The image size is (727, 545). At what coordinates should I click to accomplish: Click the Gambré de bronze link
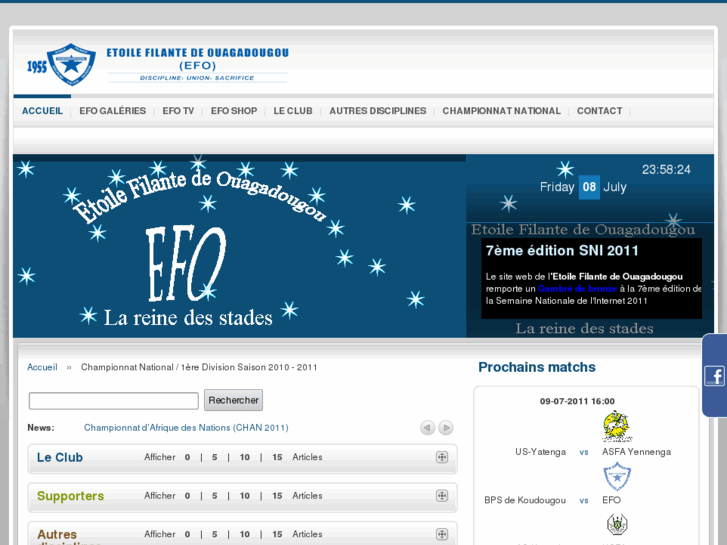point(577,289)
